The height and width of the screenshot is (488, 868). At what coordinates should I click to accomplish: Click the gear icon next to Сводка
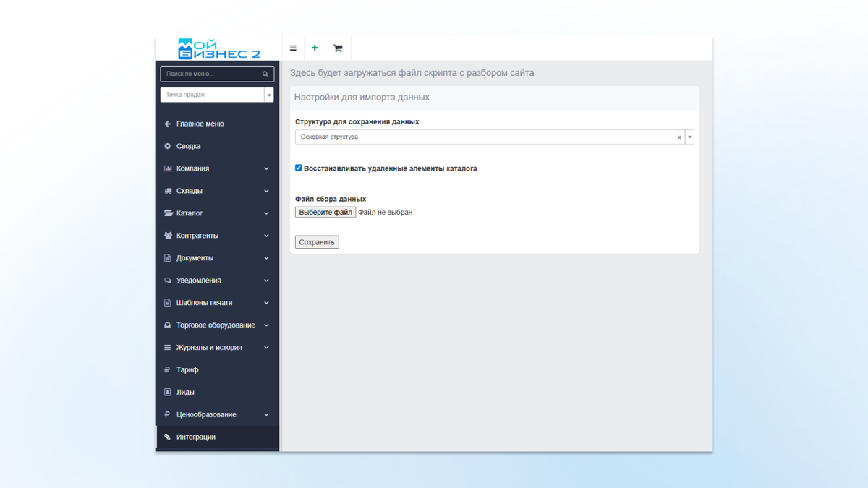pos(168,146)
